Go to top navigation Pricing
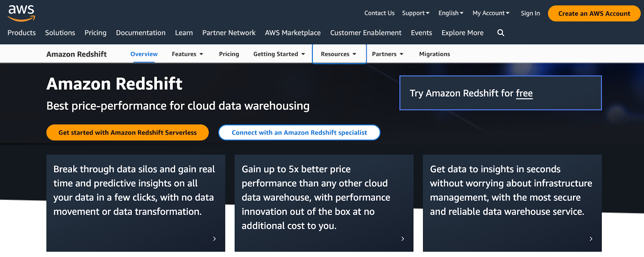This screenshot has width=644, height=257. pos(95,33)
